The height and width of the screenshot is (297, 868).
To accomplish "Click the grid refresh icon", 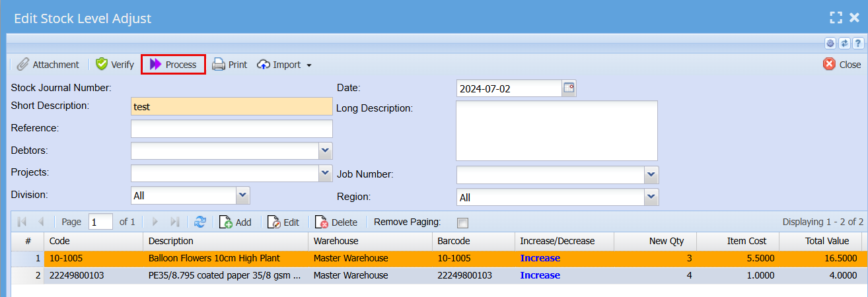I will click(x=200, y=222).
